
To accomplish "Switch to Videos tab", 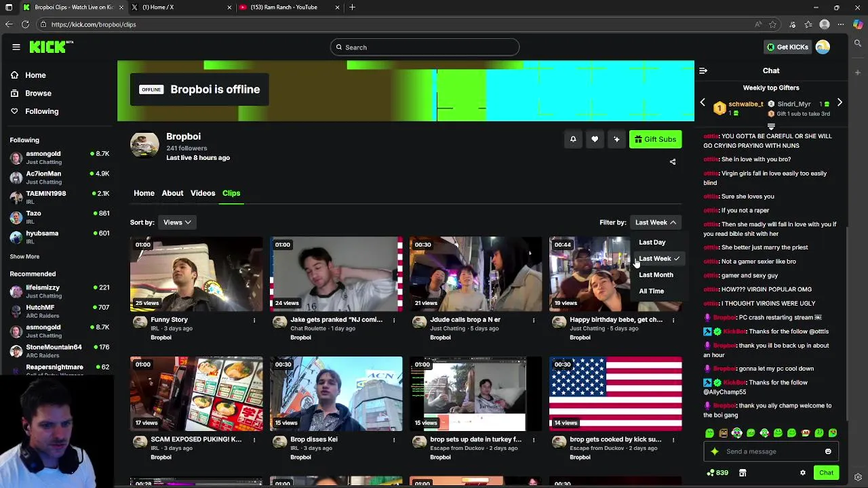I will [x=203, y=193].
